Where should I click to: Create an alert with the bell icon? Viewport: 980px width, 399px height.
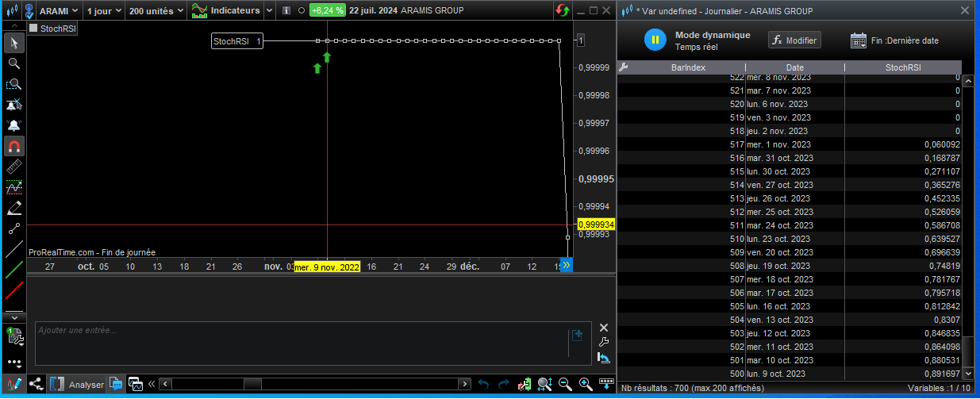pyautogui.click(x=13, y=125)
